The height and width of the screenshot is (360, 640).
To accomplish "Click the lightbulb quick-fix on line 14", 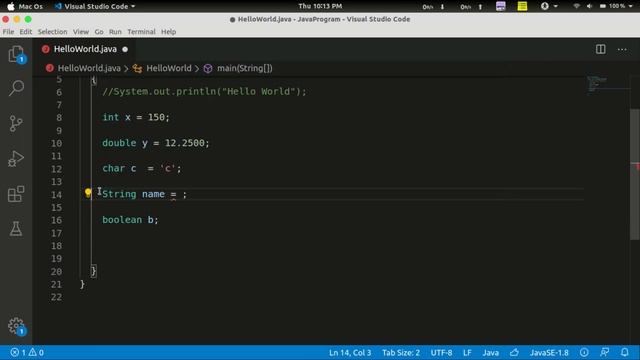I will pyautogui.click(x=88, y=193).
